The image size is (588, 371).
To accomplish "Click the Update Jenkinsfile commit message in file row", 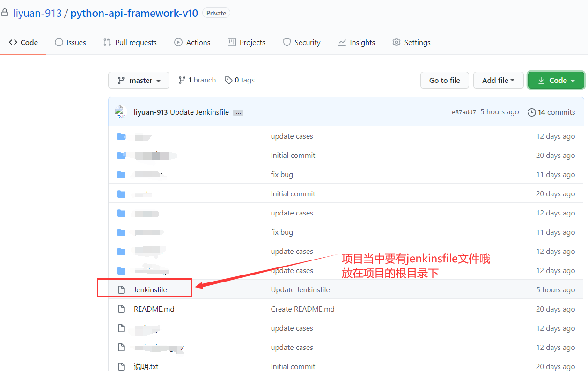I will tap(300, 289).
